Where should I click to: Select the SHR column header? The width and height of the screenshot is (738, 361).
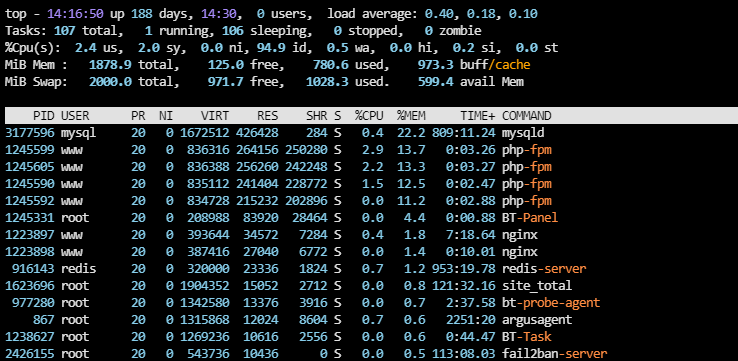click(317, 116)
